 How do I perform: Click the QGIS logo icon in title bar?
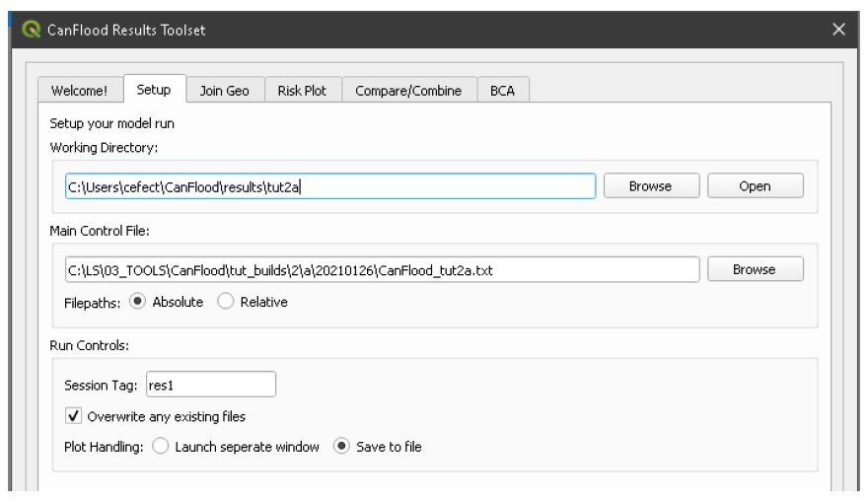(x=31, y=29)
